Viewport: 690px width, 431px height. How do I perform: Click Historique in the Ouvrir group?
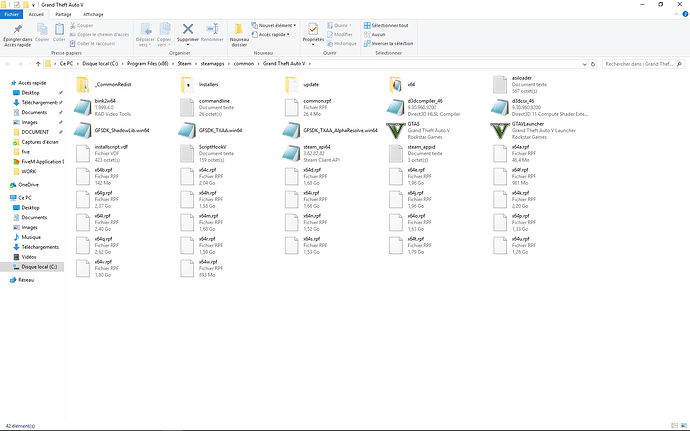(342, 44)
